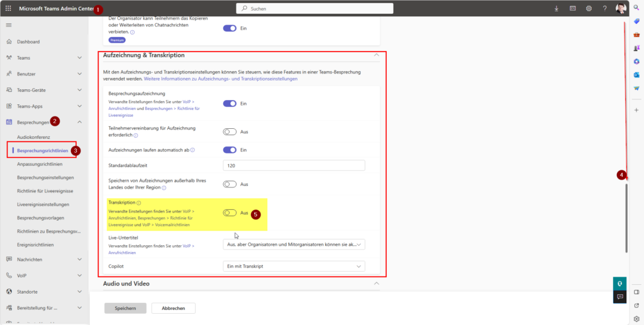Click the download icon in header
644x325 pixels.
pyautogui.click(x=556, y=8)
